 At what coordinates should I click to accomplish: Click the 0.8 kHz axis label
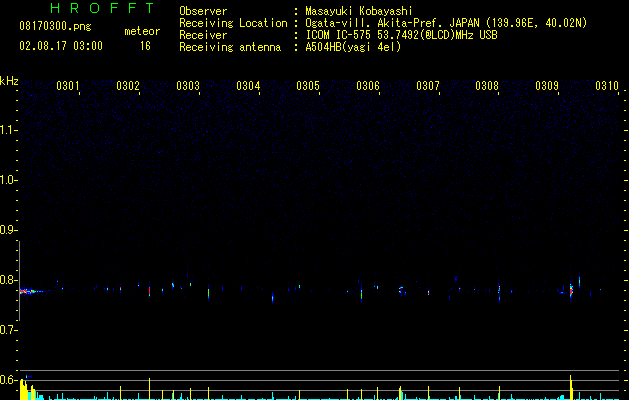(x=8, y=280)
